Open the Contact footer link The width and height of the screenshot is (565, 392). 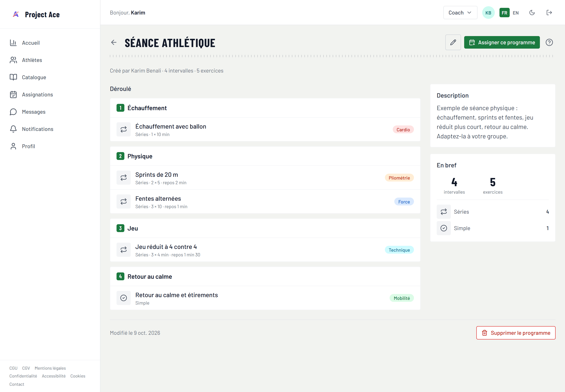pyautogui.click(x=17, y=384)
